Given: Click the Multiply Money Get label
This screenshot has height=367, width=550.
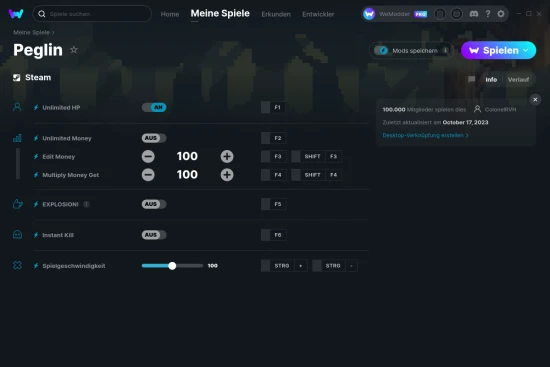Looking at the screenshot, I should 71,175.
